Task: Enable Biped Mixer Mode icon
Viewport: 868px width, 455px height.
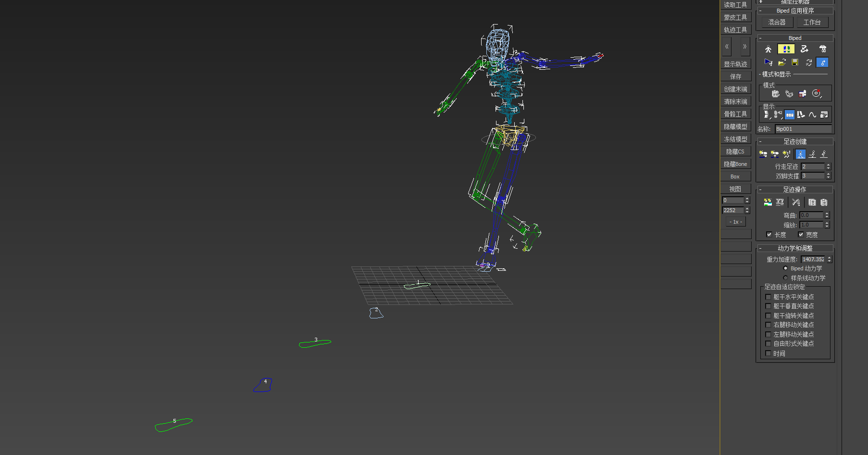Action: pos(823,49)
